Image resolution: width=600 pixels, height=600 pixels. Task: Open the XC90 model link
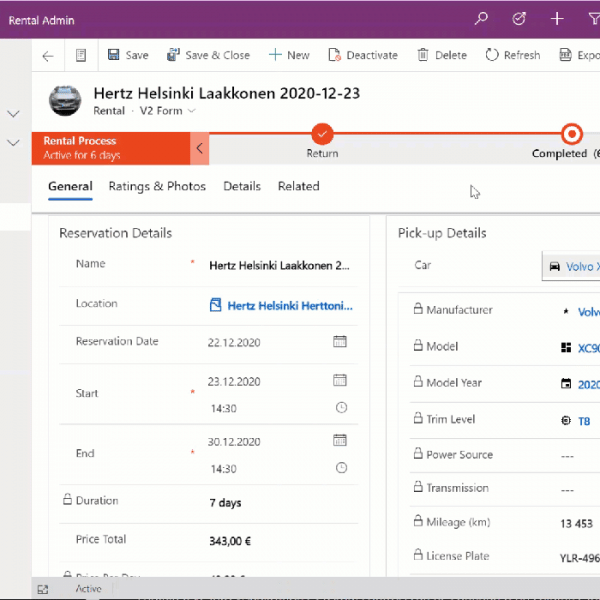point(589,348)
